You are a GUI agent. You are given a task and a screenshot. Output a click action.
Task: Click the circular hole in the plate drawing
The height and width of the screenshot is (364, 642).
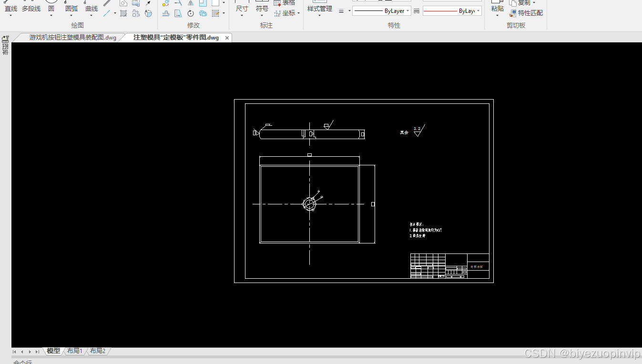309,204
